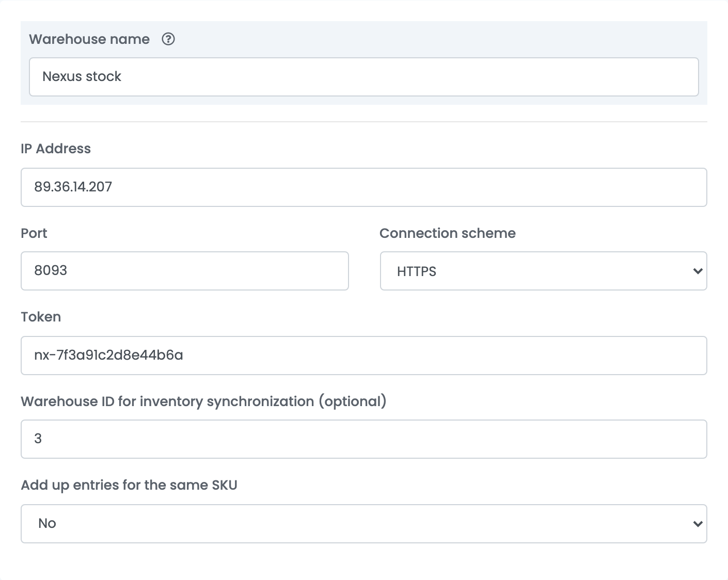Edit the Warehouse name field 'Nexus stock'
This screenshot has width=728, height=580.
tap(364, 77)
